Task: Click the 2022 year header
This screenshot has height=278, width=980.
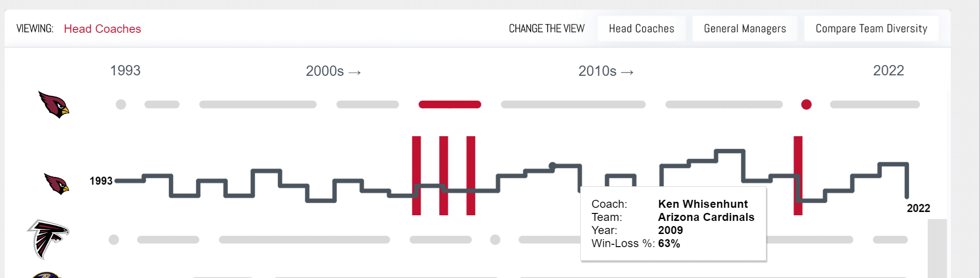Action: click(888, 71)
